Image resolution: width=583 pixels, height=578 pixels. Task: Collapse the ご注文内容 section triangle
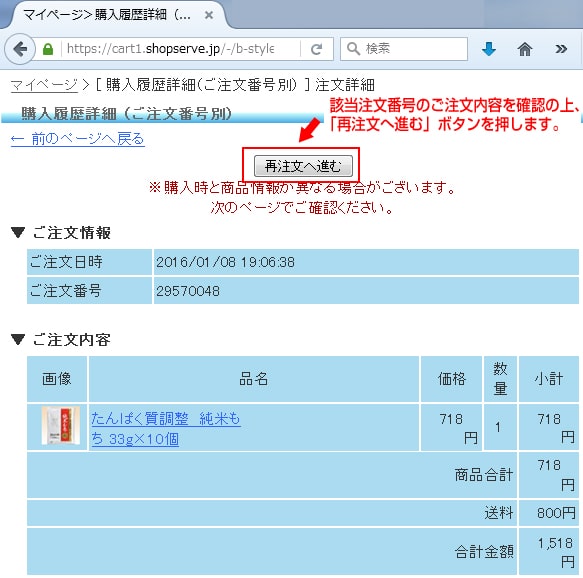coord(18,339)
